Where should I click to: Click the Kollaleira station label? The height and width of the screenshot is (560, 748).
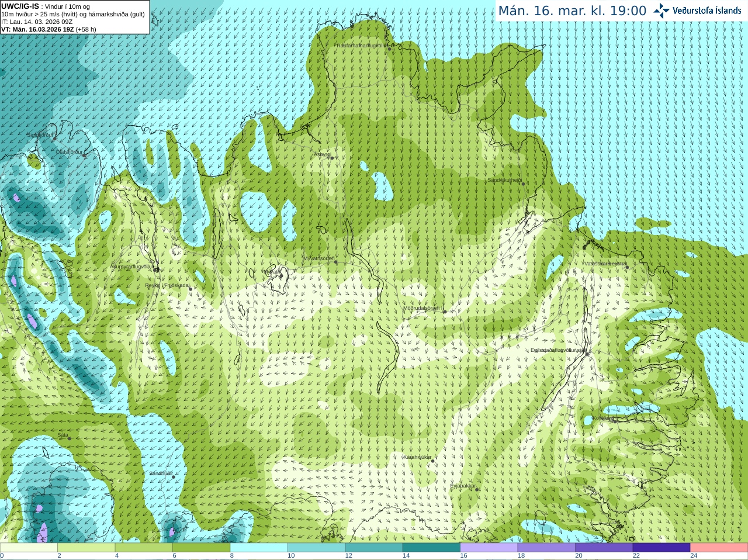602,418
